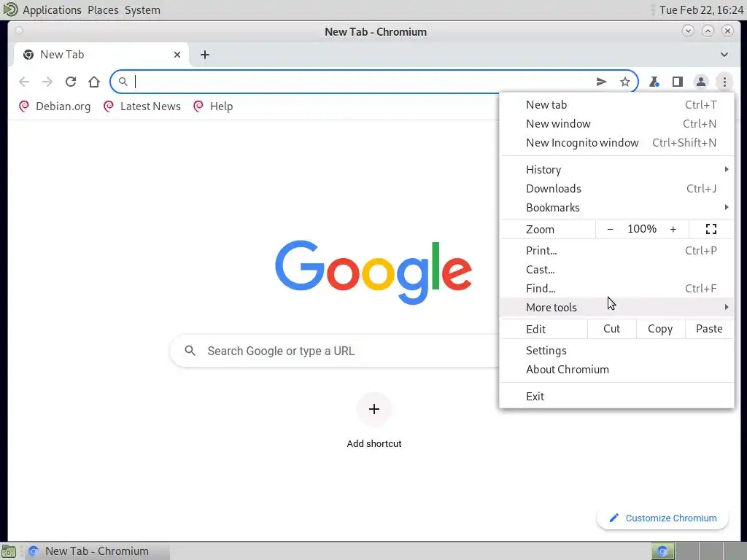
Task: Open the user profile icon
Action: click(x=701, y=82)
